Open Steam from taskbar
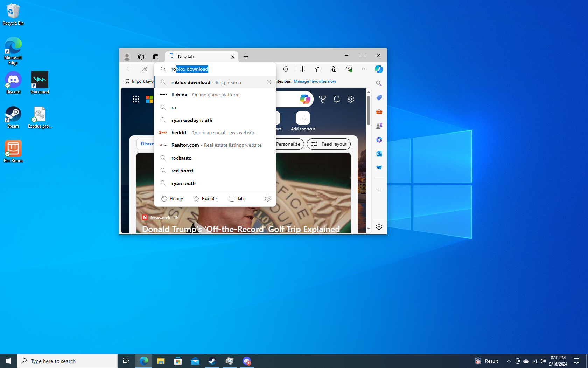The height and width of the screenshot is (368, 588). [212, 361]
